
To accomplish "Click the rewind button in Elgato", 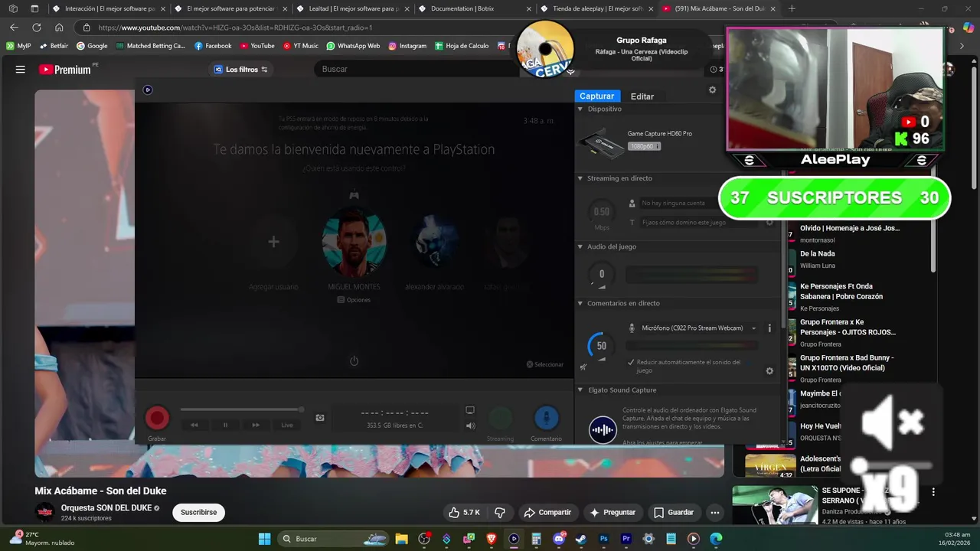I will coord(194,425).
